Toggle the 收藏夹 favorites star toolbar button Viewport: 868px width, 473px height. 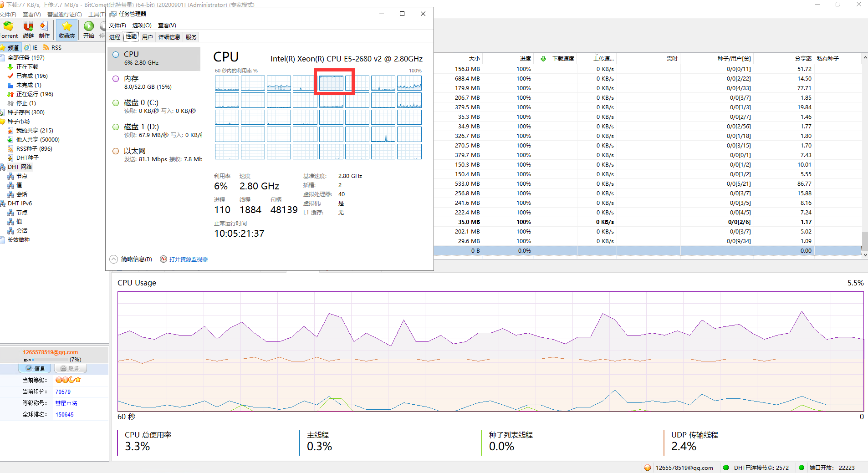tap(66, 30)
